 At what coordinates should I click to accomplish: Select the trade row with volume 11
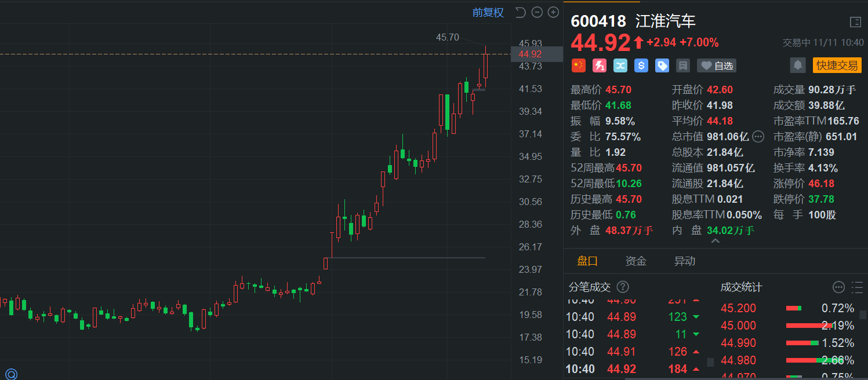[x=633, y=334]
